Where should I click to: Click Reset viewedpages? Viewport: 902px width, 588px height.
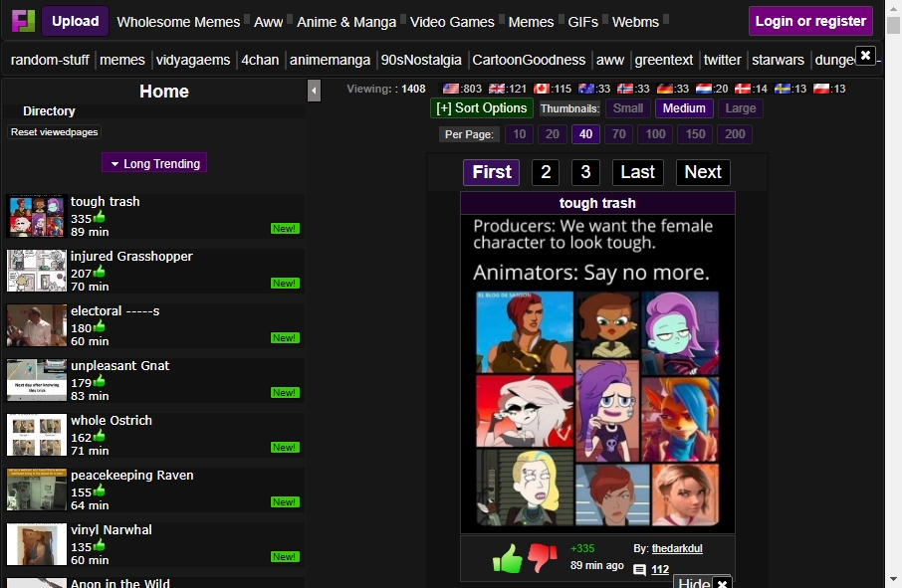click(54, 132)
